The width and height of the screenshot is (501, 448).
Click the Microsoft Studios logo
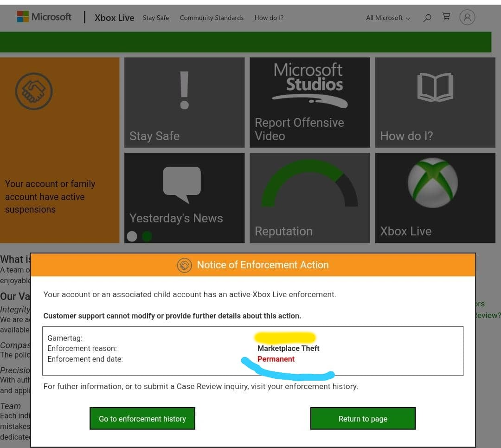[x=309, y=85]
